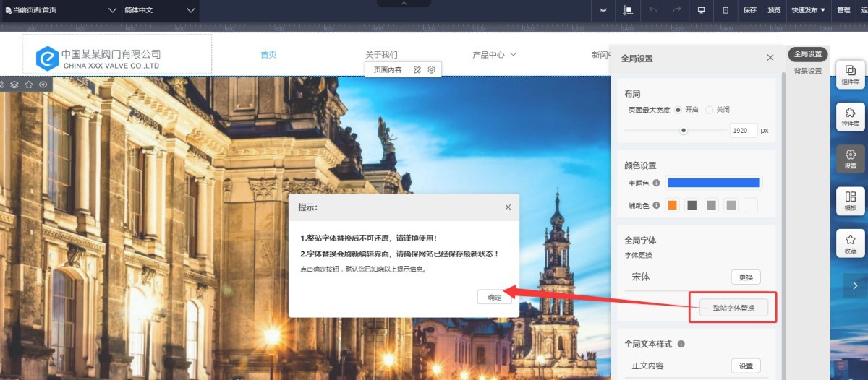Pick the orange 辅助色 swatch

672,205
